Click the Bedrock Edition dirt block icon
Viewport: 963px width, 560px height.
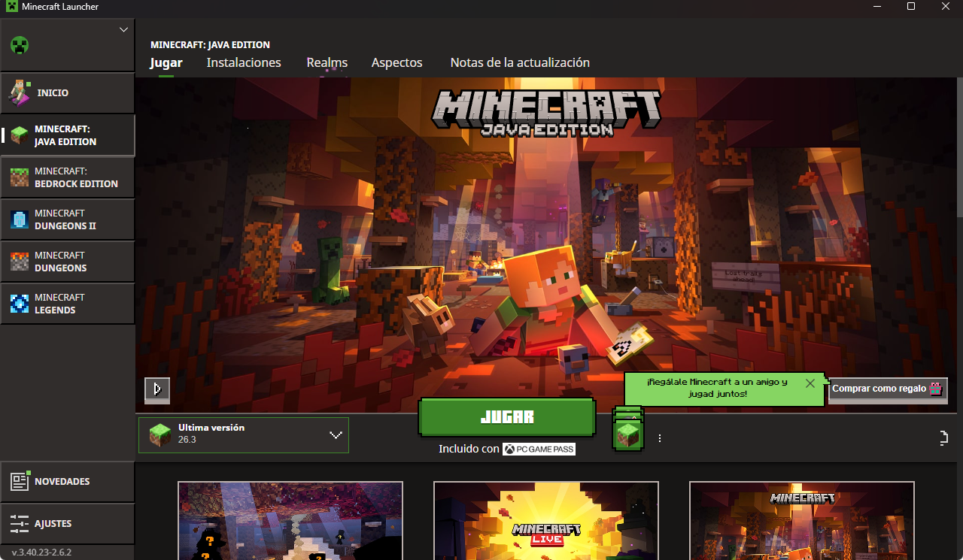pos(20,177)
